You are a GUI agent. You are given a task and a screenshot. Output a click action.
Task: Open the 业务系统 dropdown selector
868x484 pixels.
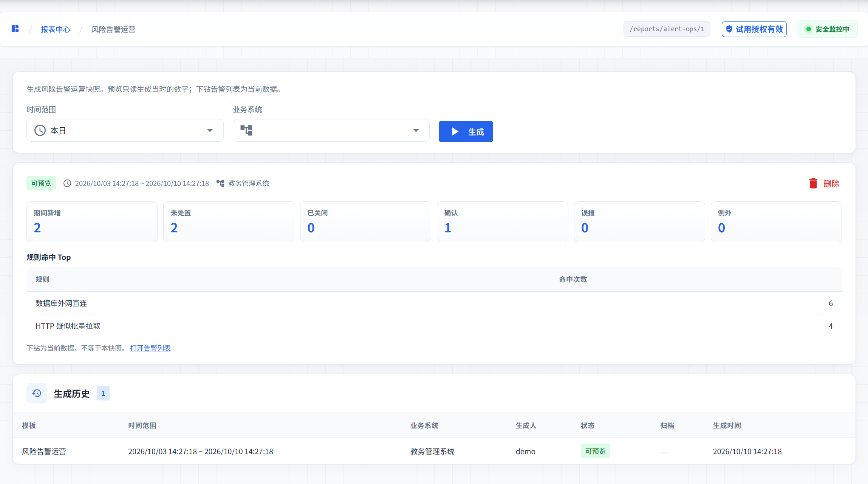pyautogui.click(x=331, y=130)
